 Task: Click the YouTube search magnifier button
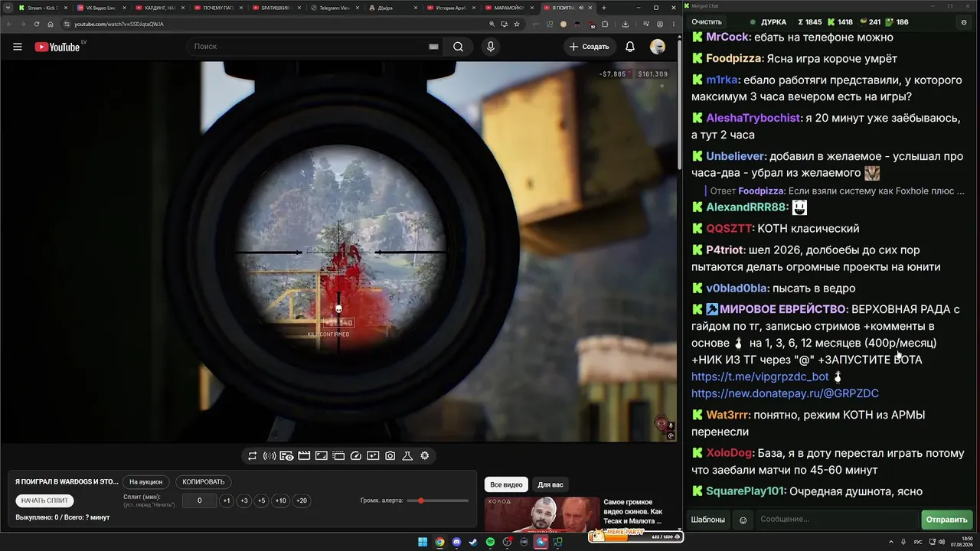[458, 47]
